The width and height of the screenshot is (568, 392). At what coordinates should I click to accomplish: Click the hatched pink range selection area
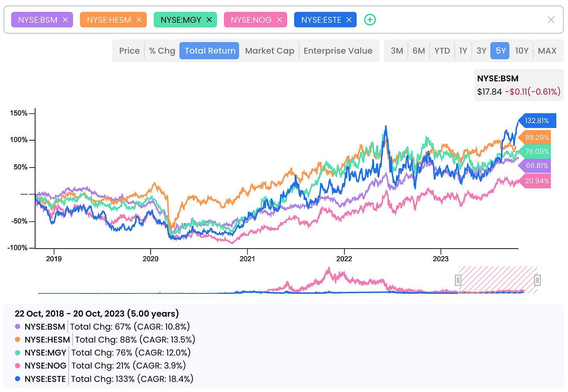click(498, 280)
